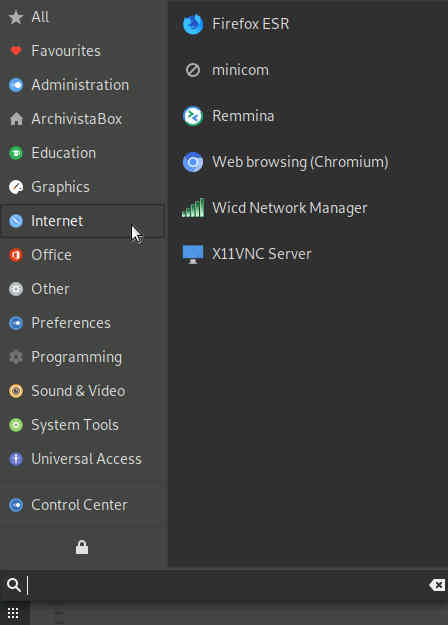Screen dimensions: 448x625
Task: Open the applications menu grid button
Action: click(13, 613)
